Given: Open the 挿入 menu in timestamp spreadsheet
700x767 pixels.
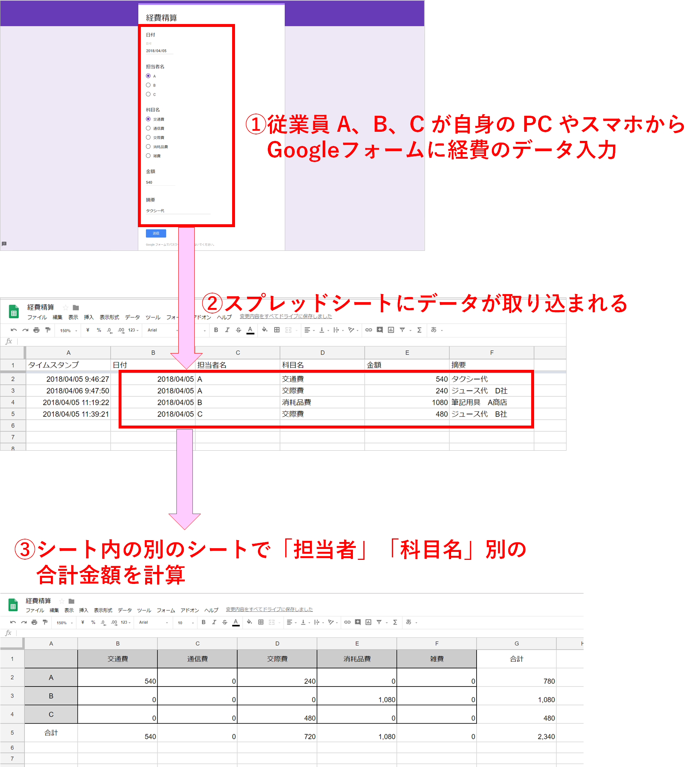Looking at the screenshot, I should (x=89, y=317).
